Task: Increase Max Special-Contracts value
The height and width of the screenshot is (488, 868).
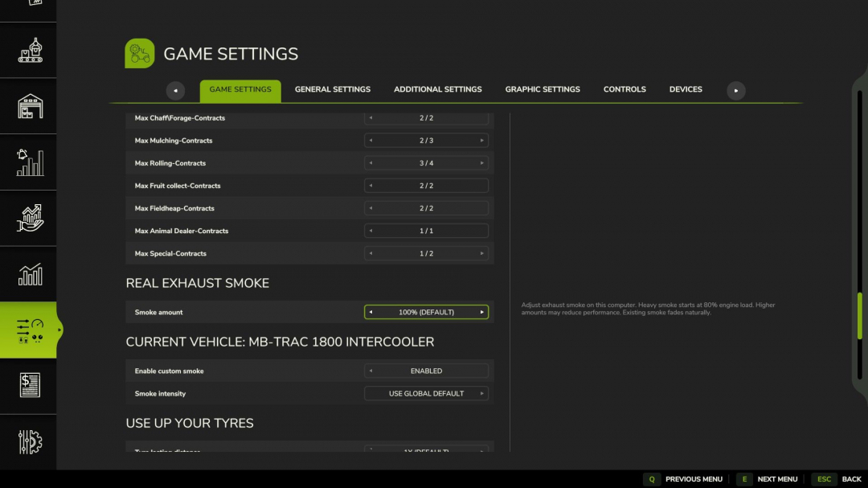Action: tap(481, 254)
